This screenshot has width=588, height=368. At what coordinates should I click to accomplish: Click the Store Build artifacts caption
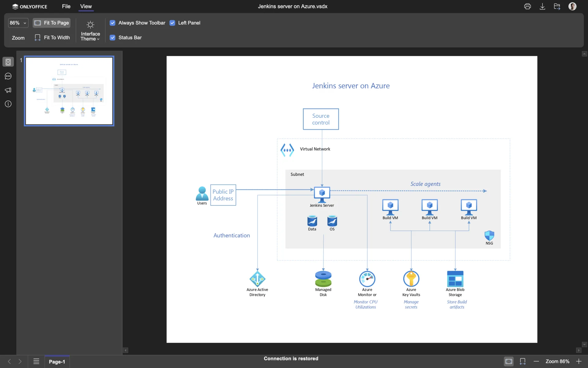457,305
